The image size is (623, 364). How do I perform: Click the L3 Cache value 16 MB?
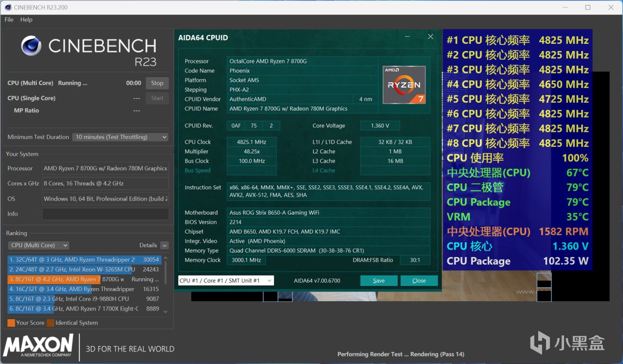(395, 161)
